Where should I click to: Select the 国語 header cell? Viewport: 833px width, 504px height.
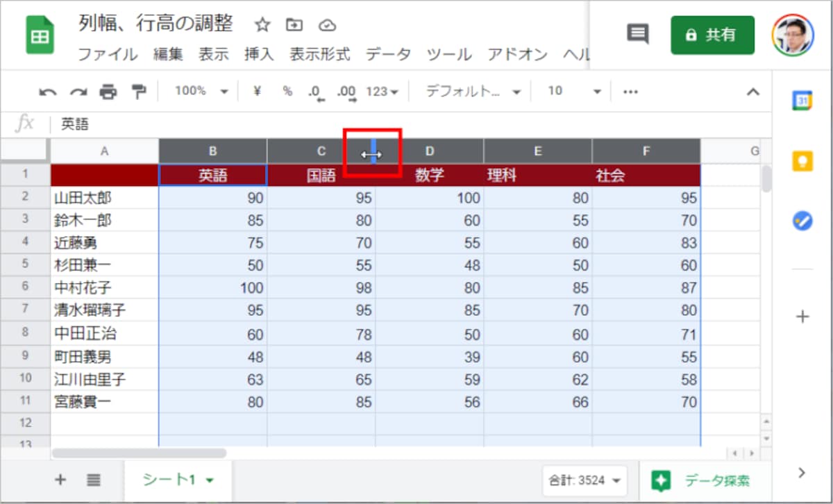coord(321,176)
